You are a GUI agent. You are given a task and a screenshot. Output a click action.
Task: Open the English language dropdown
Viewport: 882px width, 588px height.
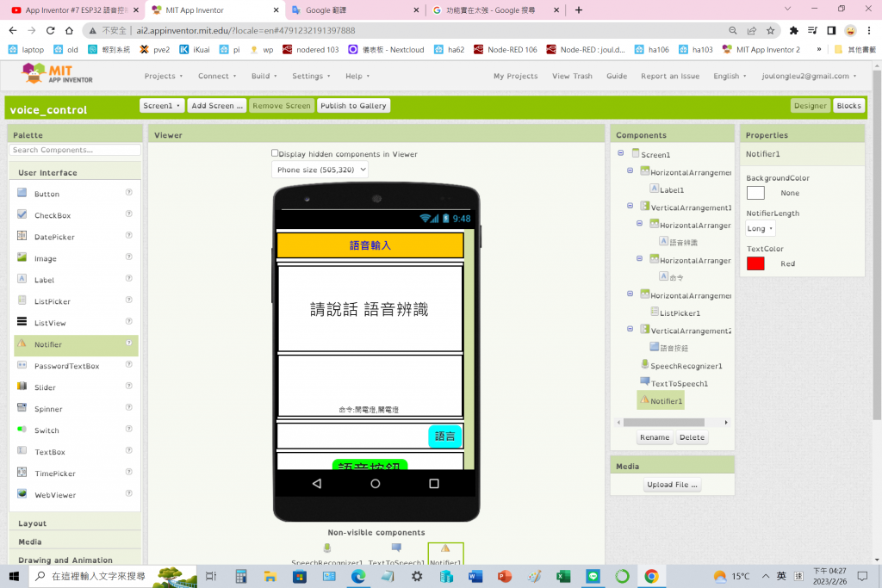[730, 76]
